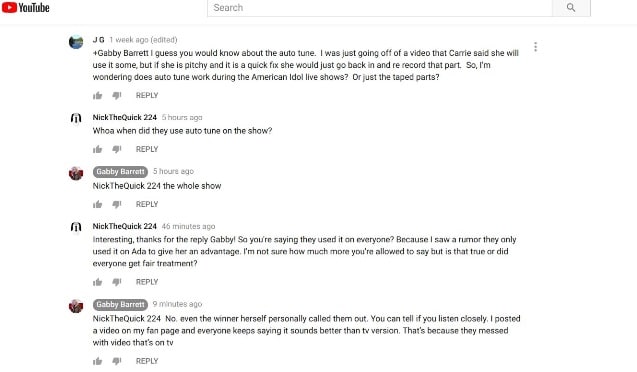
Task: Like Gabby Barrett's 'the whole show' comment
Action: tap(98, 204)
